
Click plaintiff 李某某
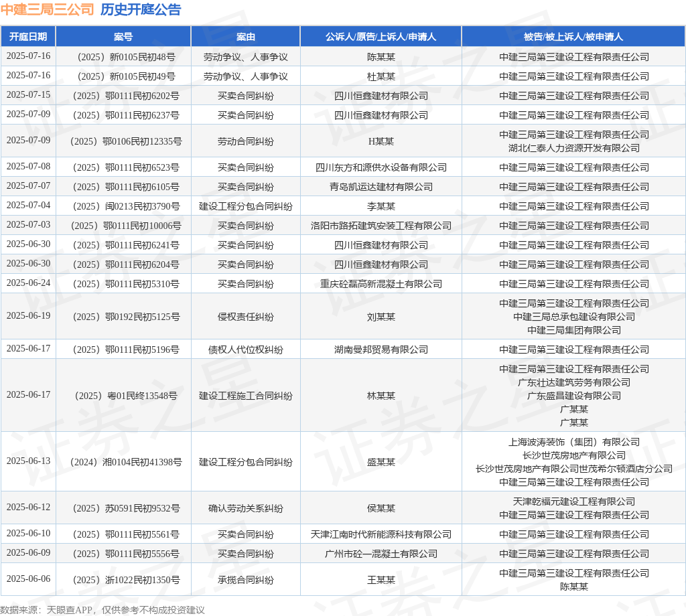coord(381,206)
